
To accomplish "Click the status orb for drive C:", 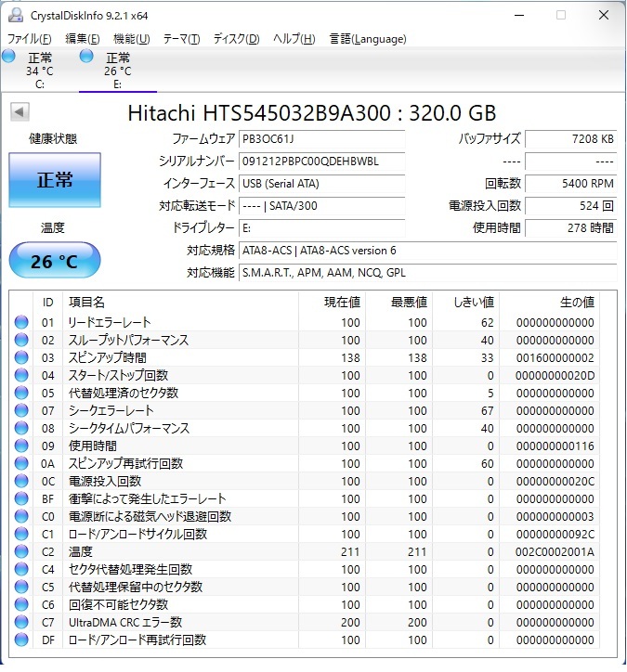I will click(8, 56).
